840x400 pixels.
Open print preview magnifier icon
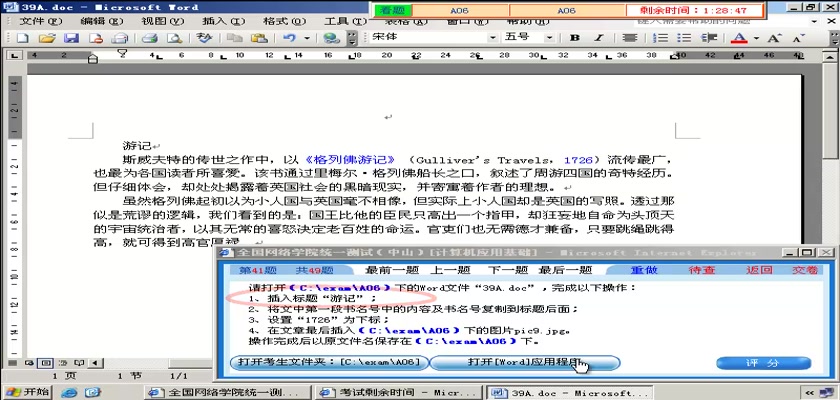point(174,38)
